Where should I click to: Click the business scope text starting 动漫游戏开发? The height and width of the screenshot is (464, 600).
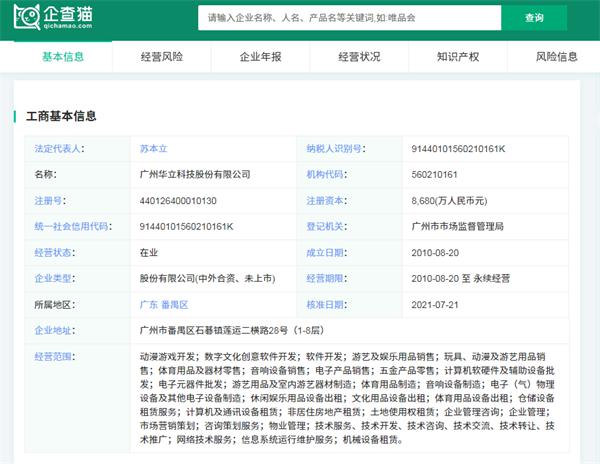[x=347, y=398]
